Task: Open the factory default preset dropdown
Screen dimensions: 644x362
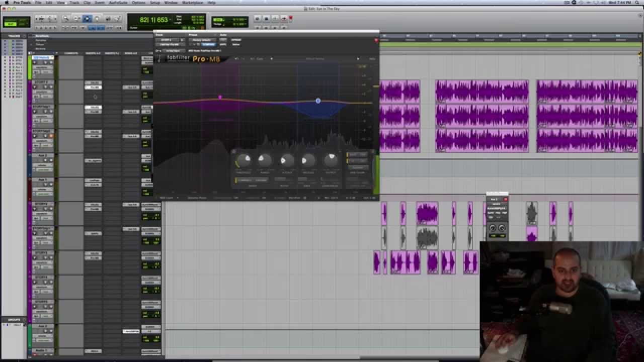Action: (202, 40)
